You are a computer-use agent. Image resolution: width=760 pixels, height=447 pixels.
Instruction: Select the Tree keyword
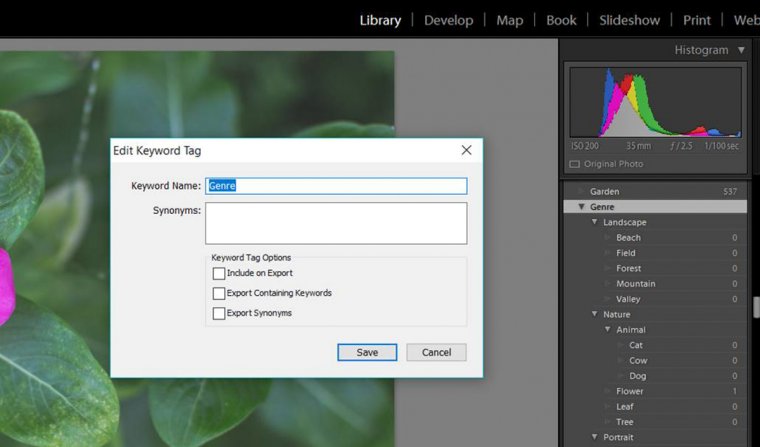click(624, 422)
